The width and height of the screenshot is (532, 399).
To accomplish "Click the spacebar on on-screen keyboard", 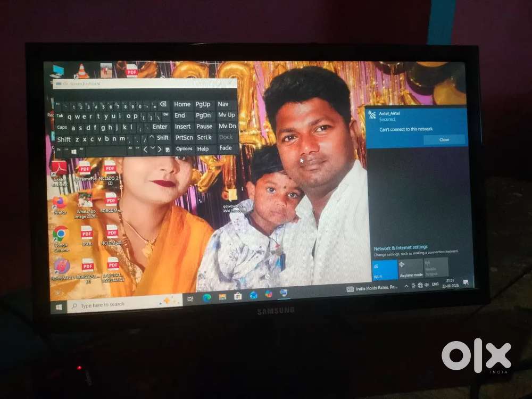I will tap(106, 151).
